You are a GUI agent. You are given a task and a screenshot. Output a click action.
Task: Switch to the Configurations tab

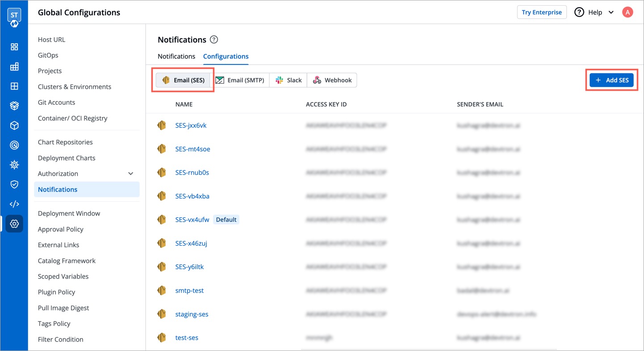[x=226, y=56]
